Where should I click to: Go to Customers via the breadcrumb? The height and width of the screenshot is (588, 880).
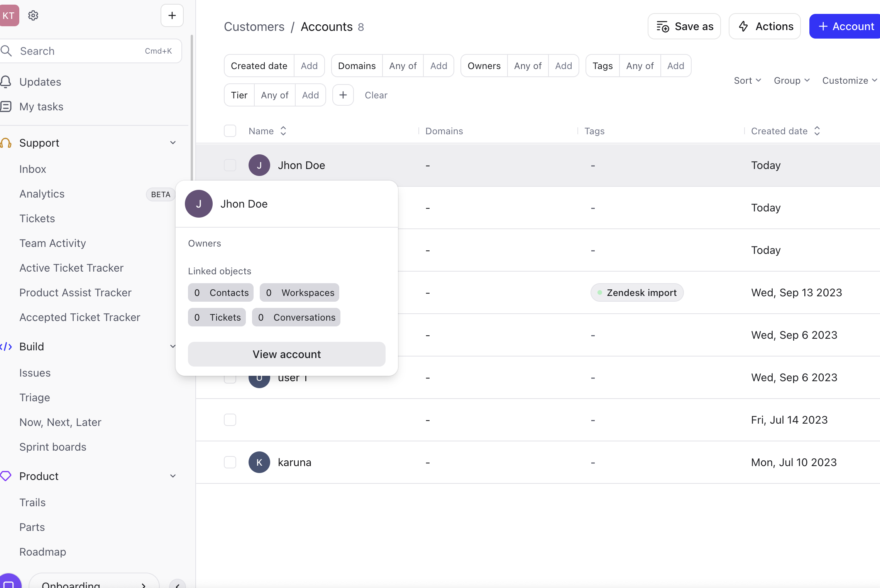click(x=254, y=26)
